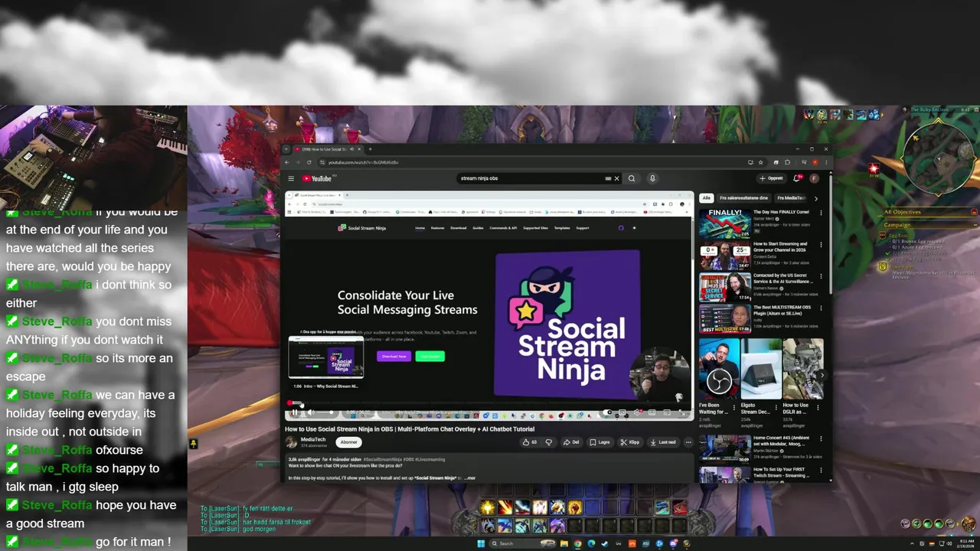Image resolution: width=980 pixels, height=551 pixels.
Task: Open Contacted by the US Secret Service thumbnail
Action: [724, 288]
